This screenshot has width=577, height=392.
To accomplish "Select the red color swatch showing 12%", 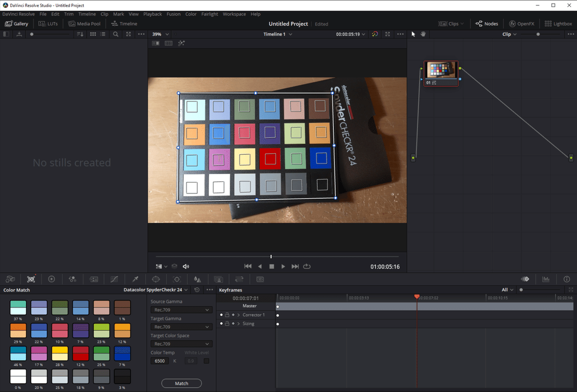I will pos(80,354).
